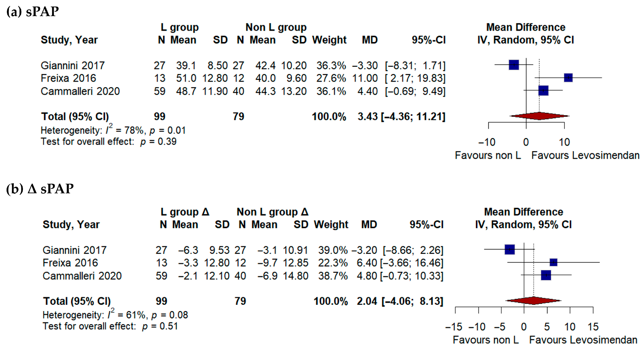The width and height of the screenshot is (644, 350).
Task: Click the Cammalleri 2020 square in sPAP plot
Action: (543, 90)
